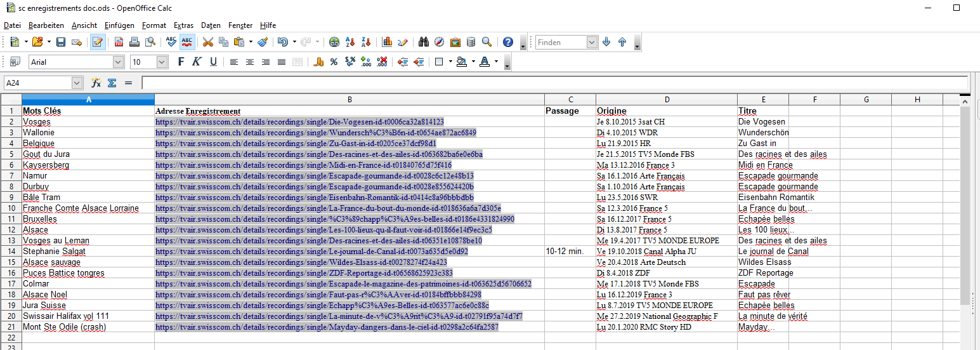Open the Navigator compass icon
The width and height of the screenshot is (980, 350).
click(x=439, y=43)
